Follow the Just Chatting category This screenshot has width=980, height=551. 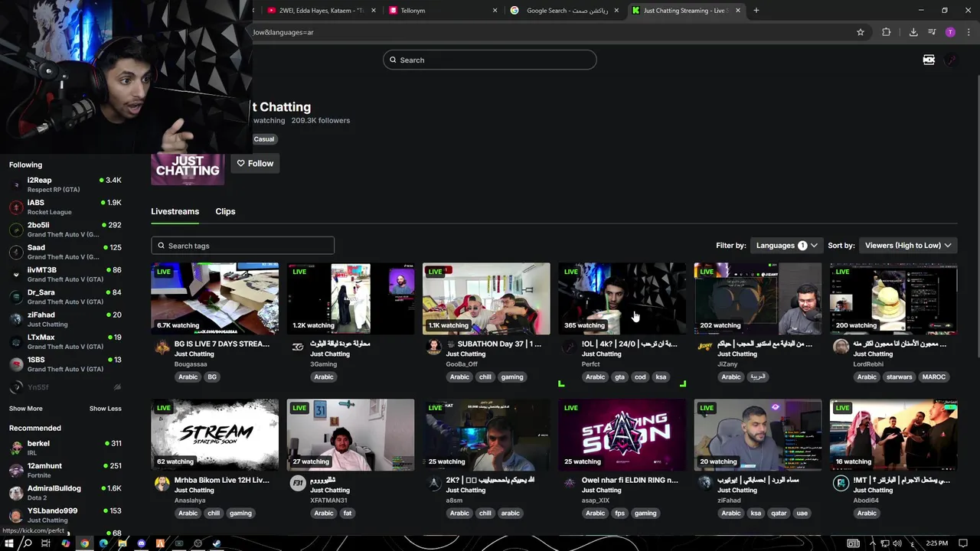click(x=255, y=163)
